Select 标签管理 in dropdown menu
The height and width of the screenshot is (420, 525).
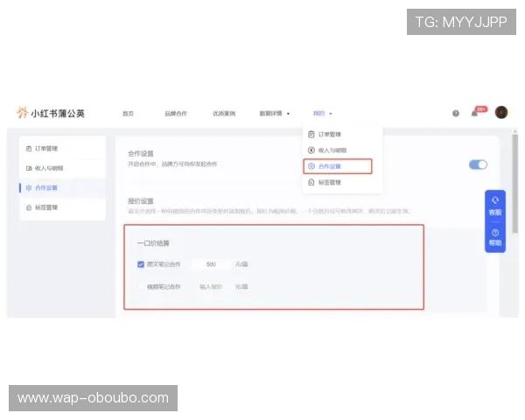pos(342,183)
